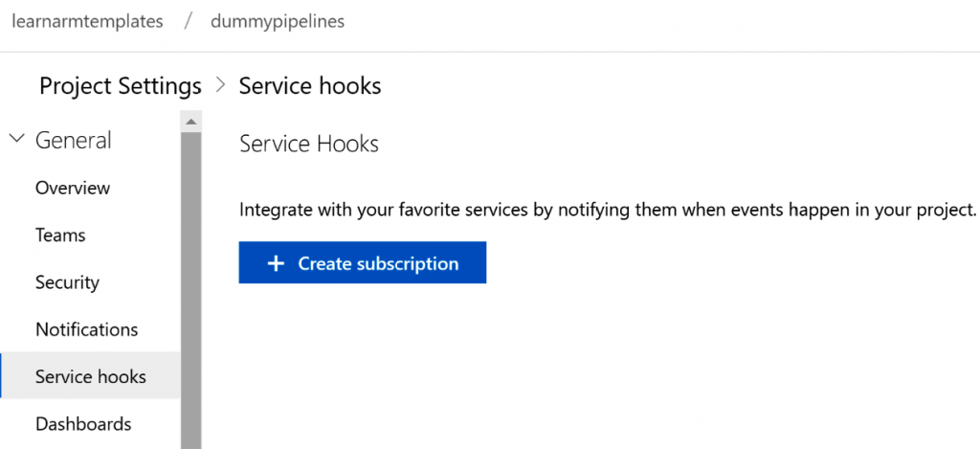Open the dummypipelines project link
980x449 pixels.
coord(278,21)
